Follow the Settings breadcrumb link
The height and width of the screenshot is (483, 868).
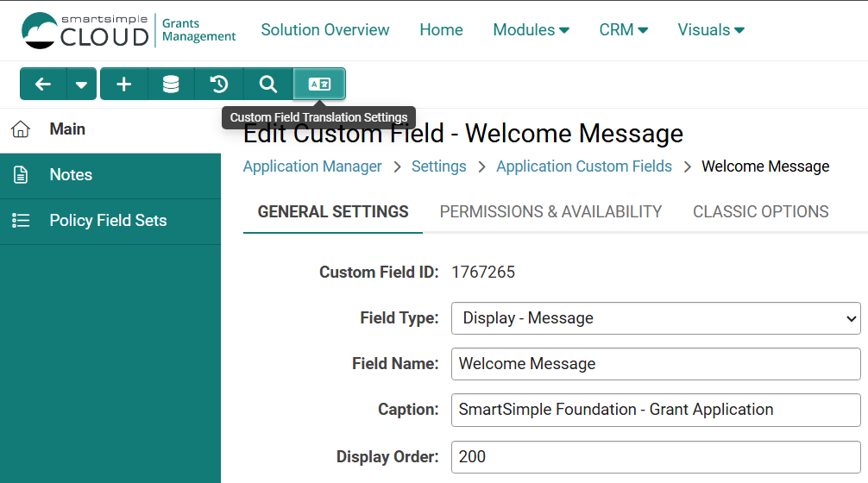pos(438,166)
